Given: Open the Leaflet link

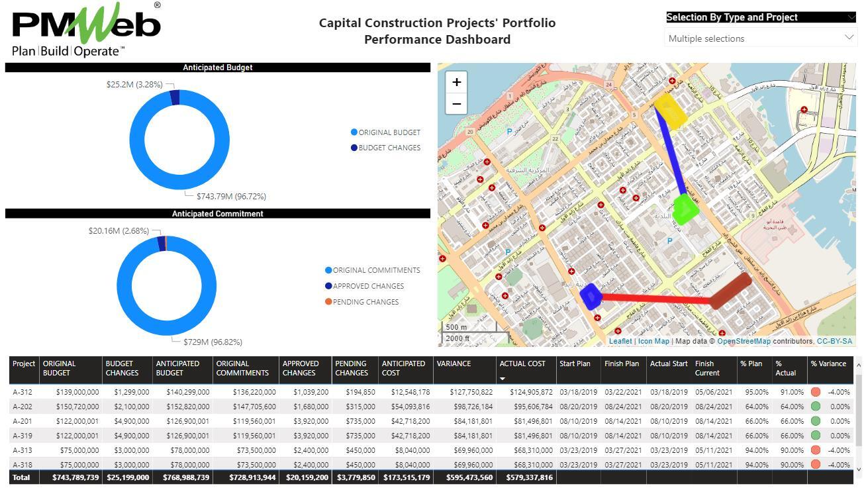Looking at the screenshot, I should pyautogui.click(x=620, y=342).
